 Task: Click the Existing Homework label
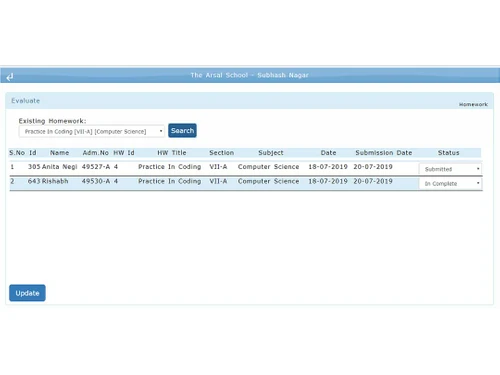point(52,121)
